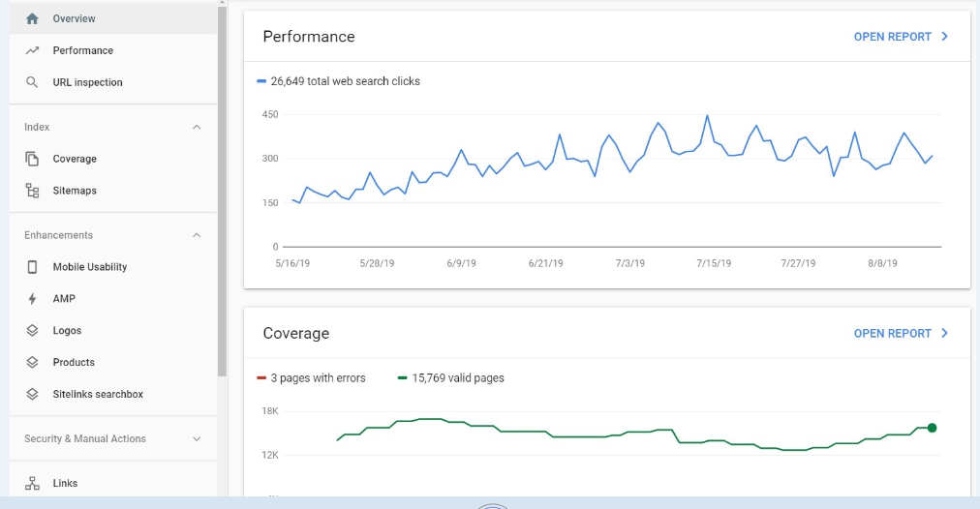Click Security & Manual Actions heading
Image resolution: width=980 pixels, height=509 pixels.
click(x=85, y=439)
